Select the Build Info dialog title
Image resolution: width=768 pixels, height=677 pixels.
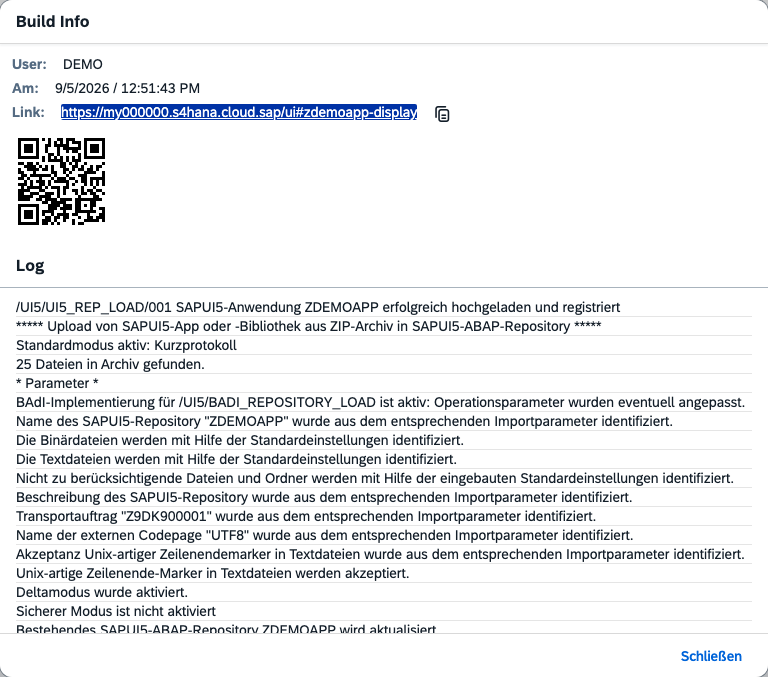(52, 22)
